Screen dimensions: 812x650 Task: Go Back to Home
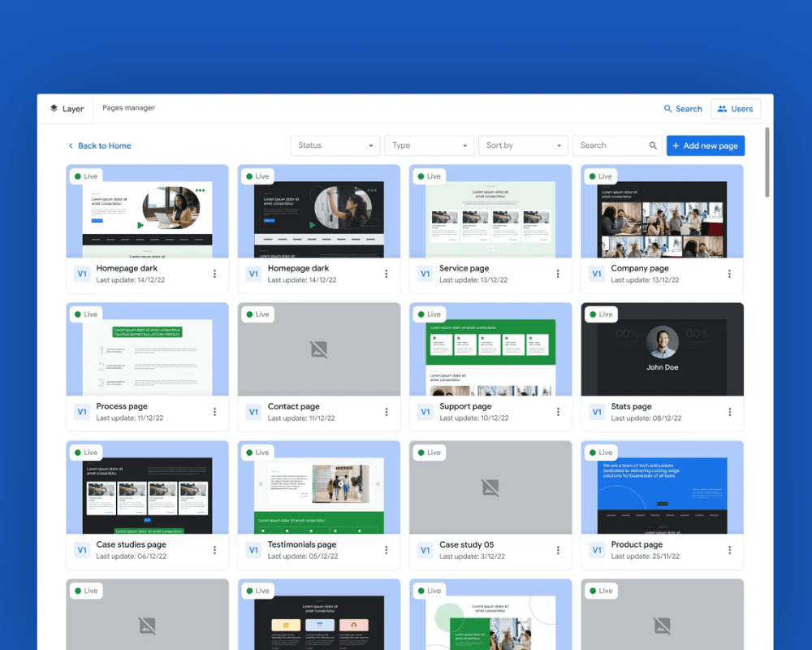point(99,145)
